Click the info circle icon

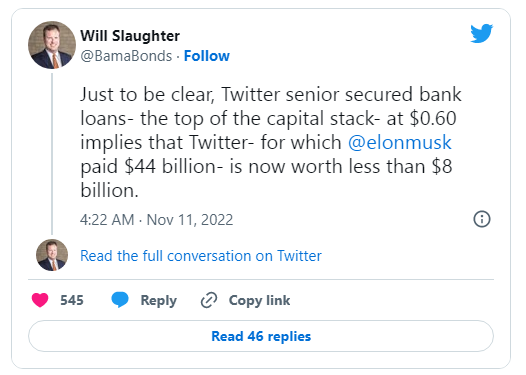pos(482,219)
